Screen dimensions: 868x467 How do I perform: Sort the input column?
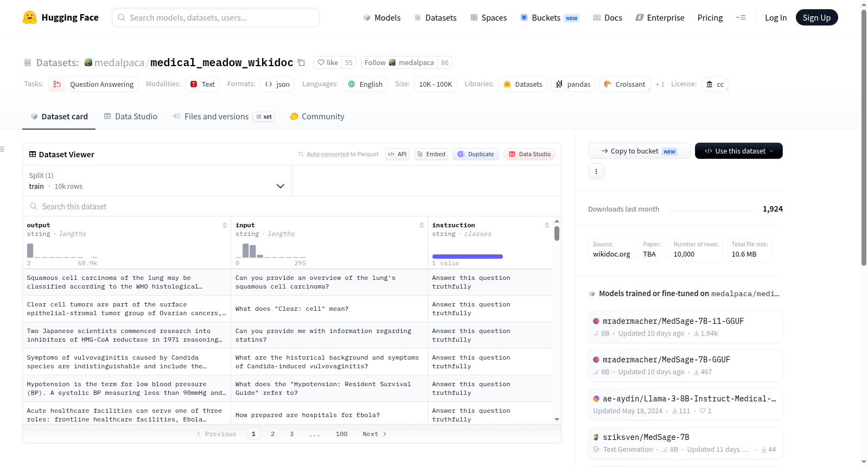422,225
